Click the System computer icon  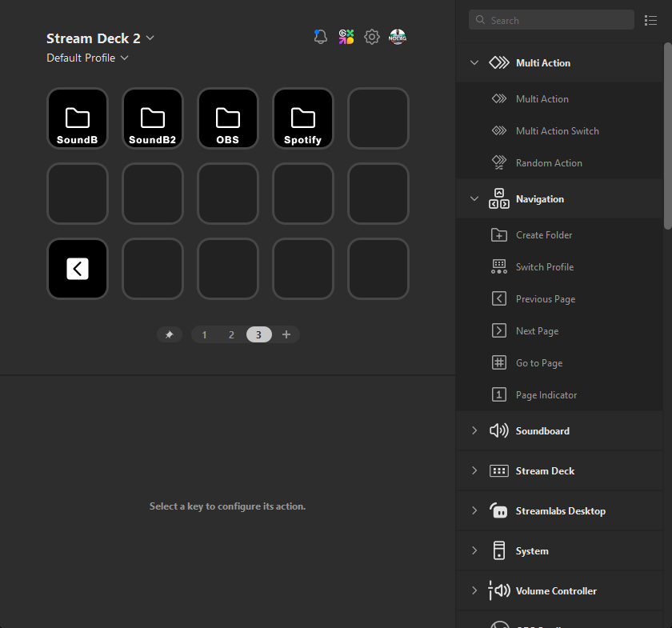click(x=499, y=550)
